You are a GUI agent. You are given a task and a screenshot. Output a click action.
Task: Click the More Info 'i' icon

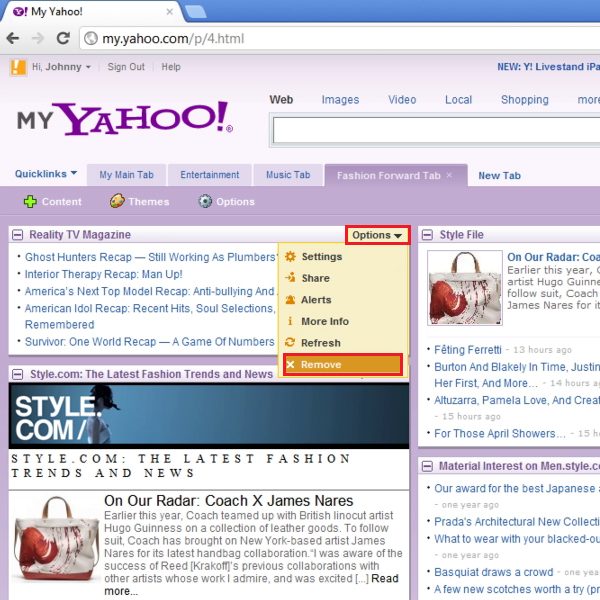pos(290,321)
